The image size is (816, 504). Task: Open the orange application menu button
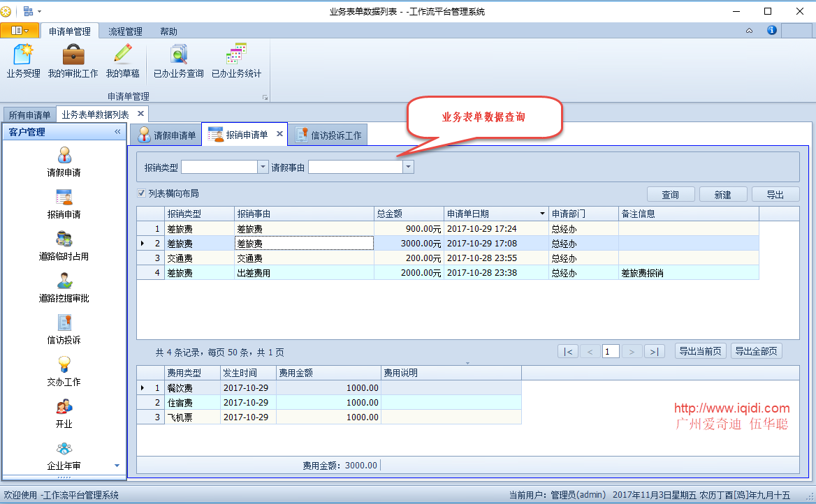tap(20, 31)
